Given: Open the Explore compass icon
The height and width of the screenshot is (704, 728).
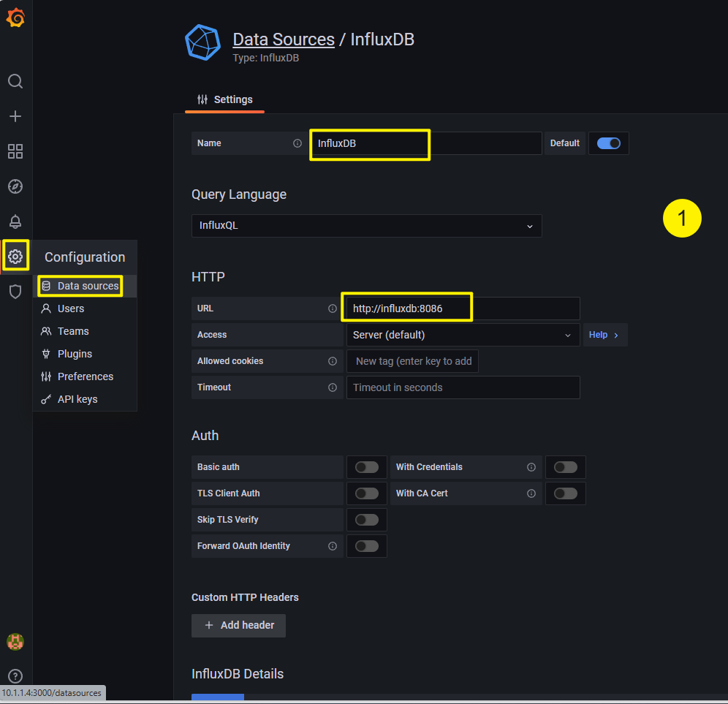Looking at the screenshot, I should coord(15,186).
